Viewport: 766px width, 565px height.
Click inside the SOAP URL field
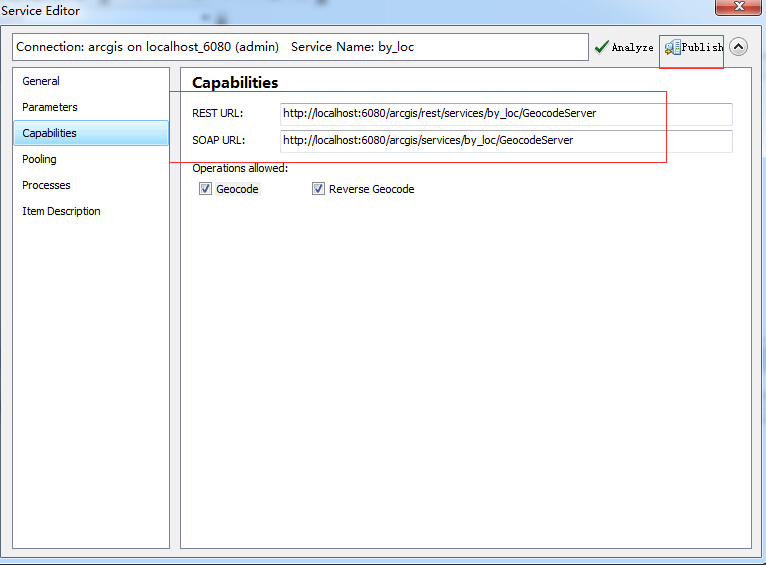506,141
